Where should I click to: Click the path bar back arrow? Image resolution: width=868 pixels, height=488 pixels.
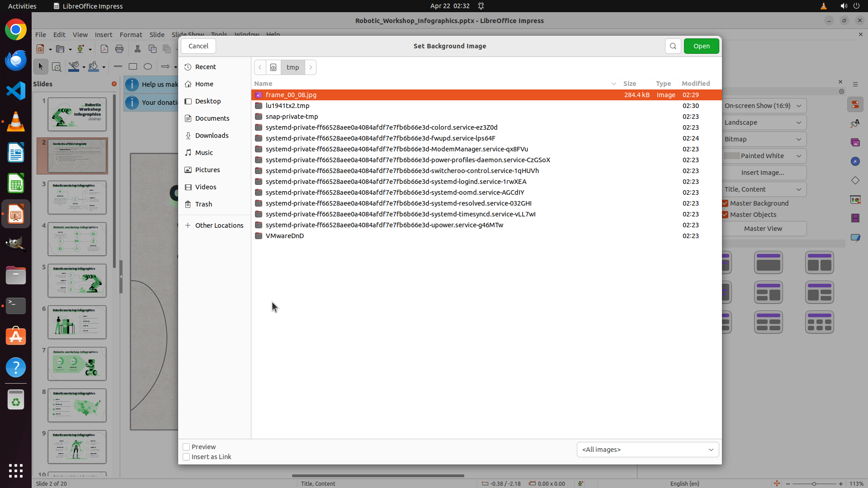pos(260,67)
